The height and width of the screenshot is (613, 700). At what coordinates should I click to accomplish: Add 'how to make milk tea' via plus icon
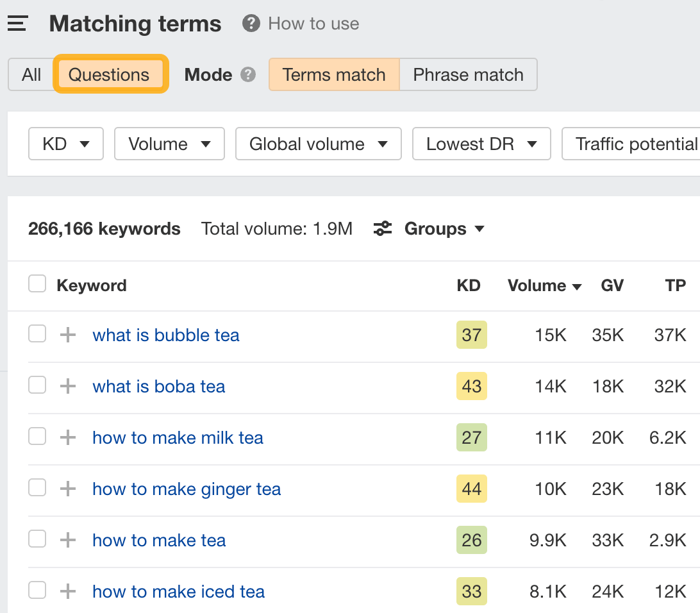[x=67, y=437]
